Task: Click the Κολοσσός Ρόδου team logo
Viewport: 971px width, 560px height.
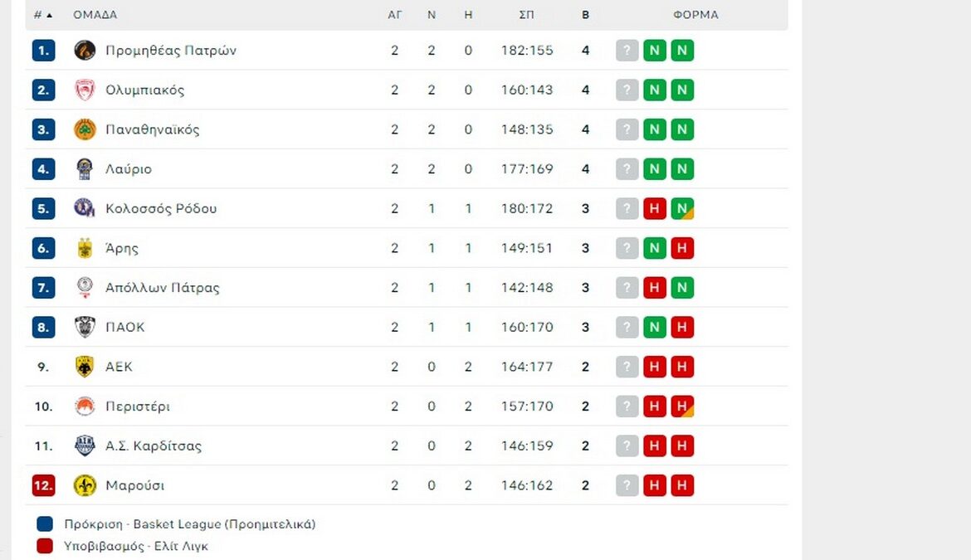Action: 85,208
